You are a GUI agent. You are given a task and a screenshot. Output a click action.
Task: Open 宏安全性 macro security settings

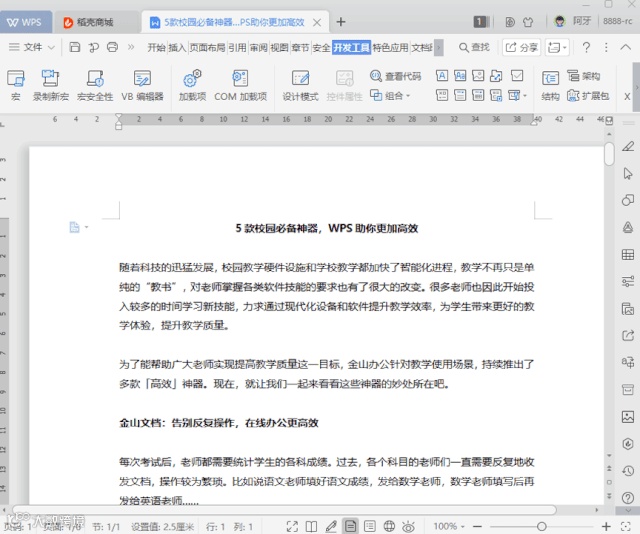click(x=95, y=85)
